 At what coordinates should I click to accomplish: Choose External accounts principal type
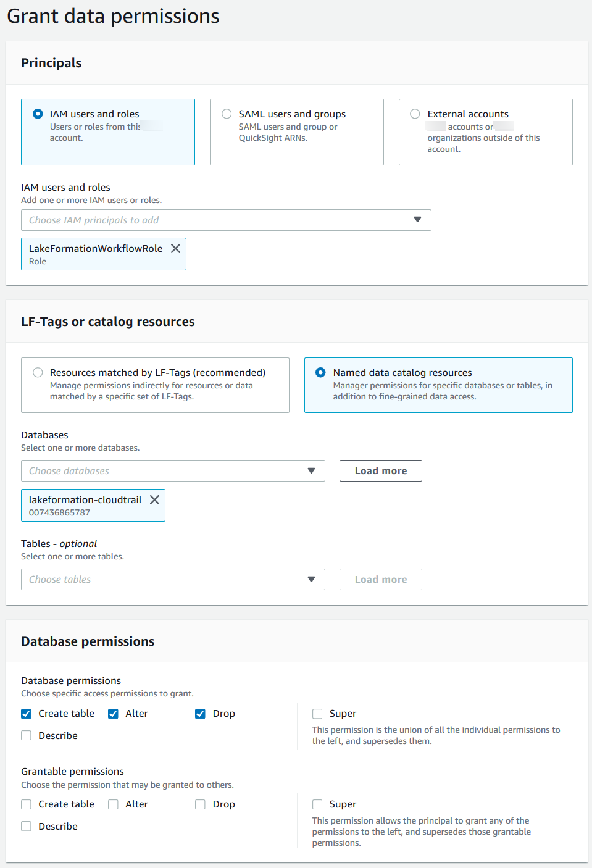415,114
